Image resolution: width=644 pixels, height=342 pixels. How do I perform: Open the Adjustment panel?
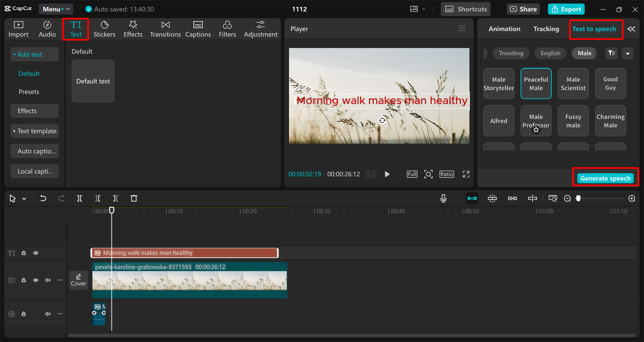[261, 29]
